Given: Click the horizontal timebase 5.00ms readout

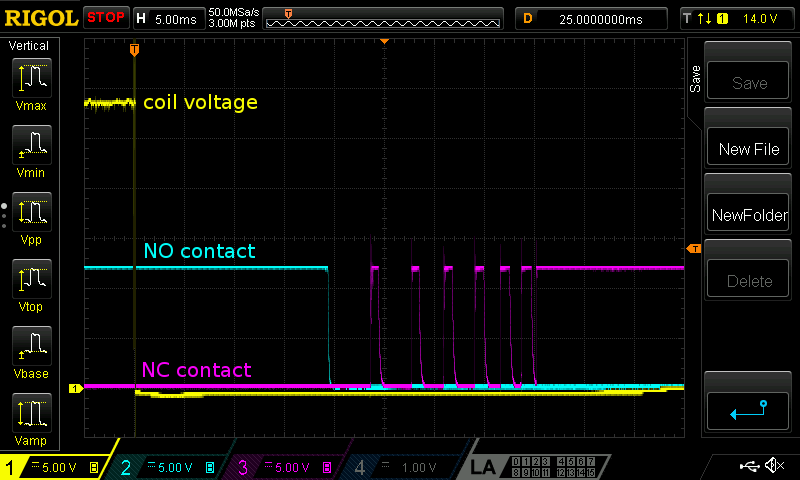Looking at the screenshot, I should point(176,19).
